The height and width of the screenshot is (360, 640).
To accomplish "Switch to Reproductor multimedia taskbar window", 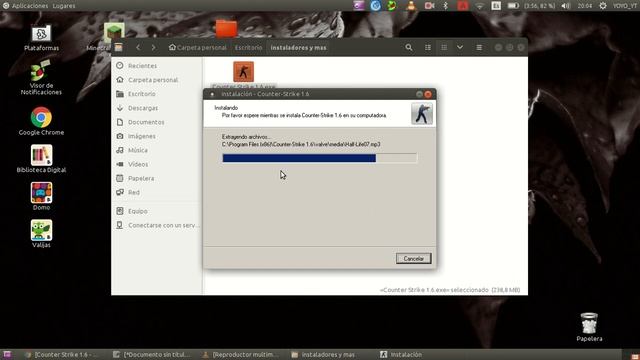I will click(241, 355).
